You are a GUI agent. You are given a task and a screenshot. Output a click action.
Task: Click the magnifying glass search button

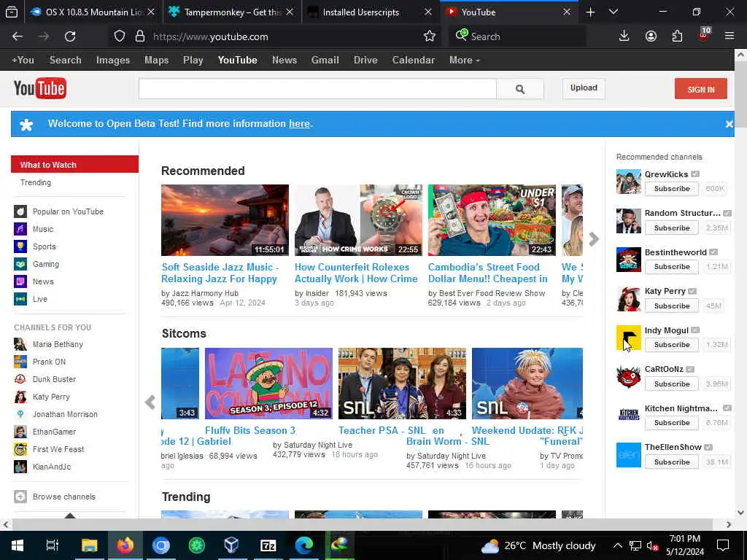tap(519, 89)
